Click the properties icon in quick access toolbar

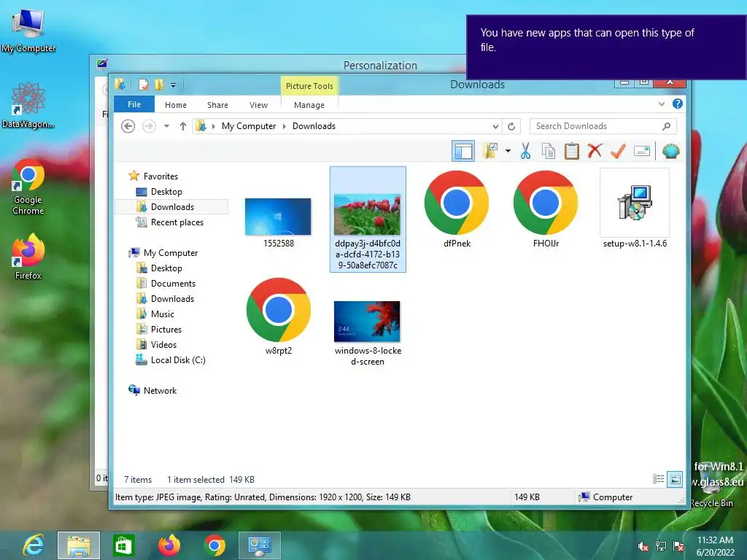click(144, 85)
